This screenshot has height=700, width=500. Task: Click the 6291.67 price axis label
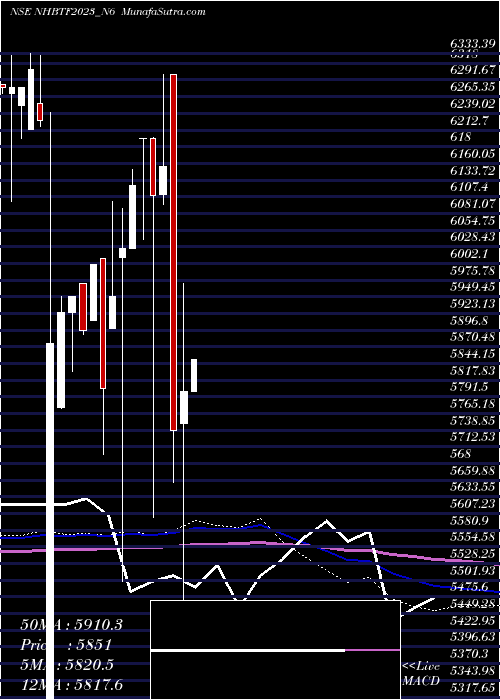(472, 70)
